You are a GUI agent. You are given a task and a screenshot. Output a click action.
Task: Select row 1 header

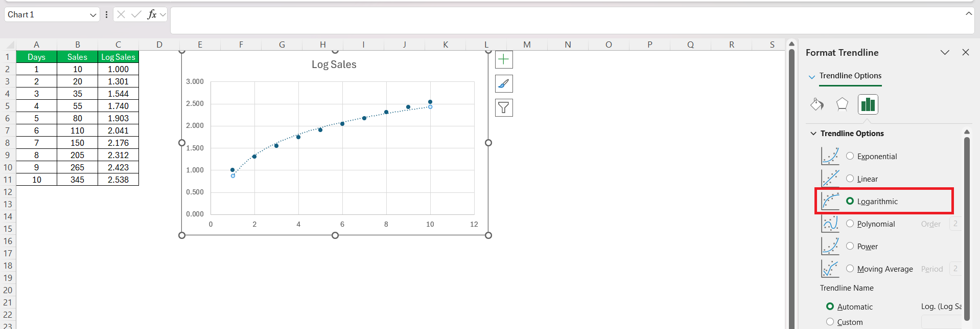point(8,57)
